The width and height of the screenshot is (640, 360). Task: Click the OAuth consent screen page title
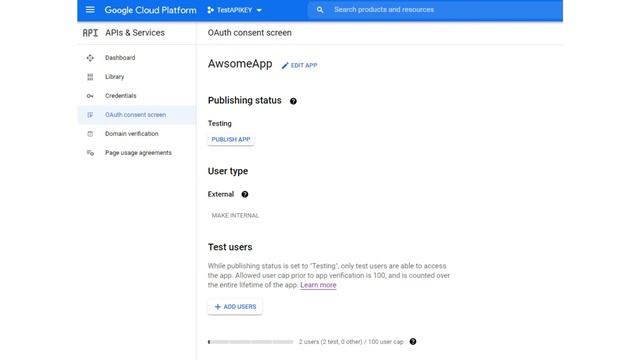point(249,33)
